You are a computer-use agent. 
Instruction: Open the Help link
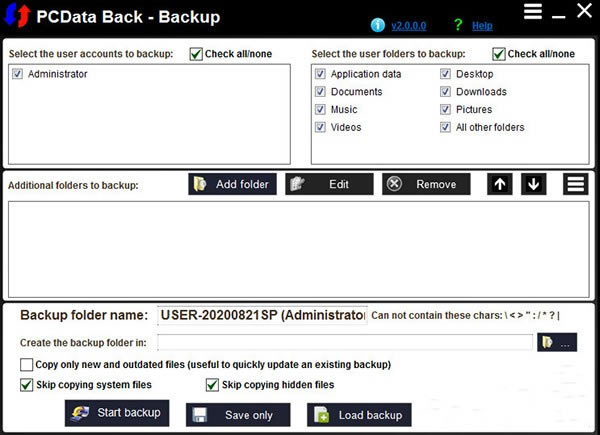click(482, 26)
